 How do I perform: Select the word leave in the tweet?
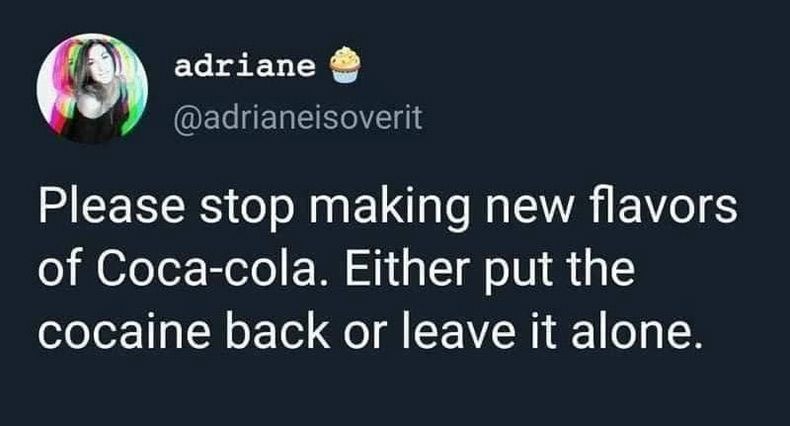pos(459,330)
